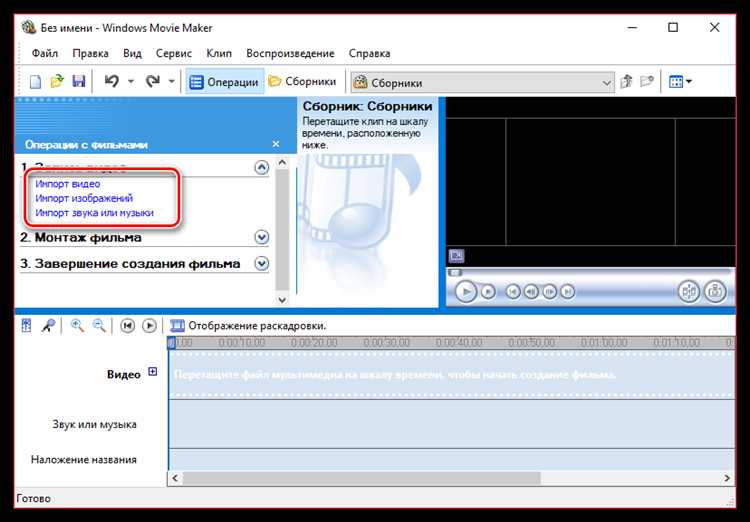750x522 pixels.
Task: Click the audio levels icon above timeline
Action: (x=27, y=326)
